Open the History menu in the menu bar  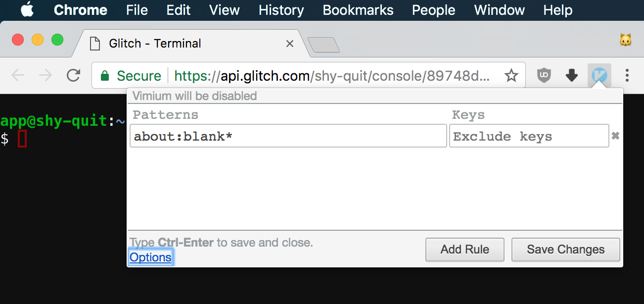pyautogui.click(x=280, y=10)
